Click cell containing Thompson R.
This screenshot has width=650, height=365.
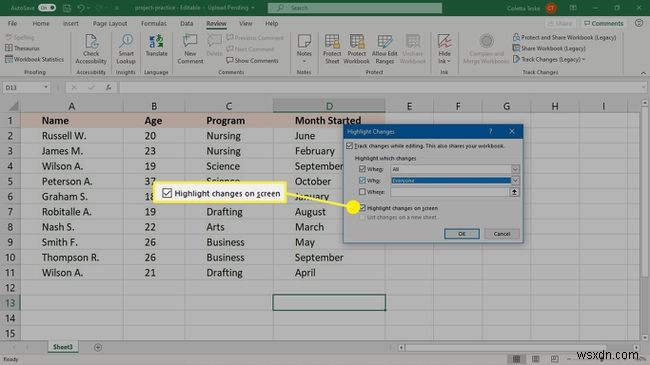[72, 257]
